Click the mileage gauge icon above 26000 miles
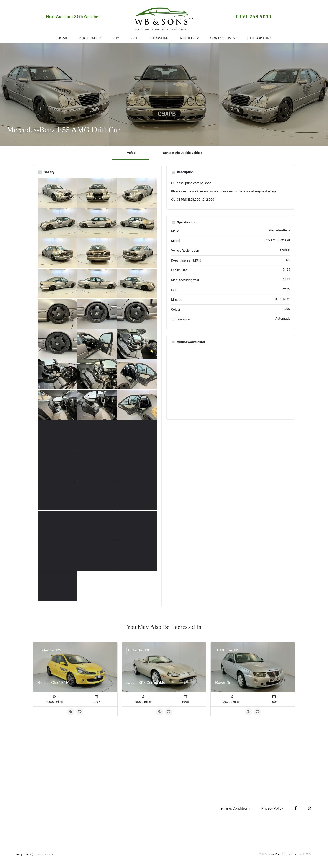328x868 pixels. coord(232,697)
